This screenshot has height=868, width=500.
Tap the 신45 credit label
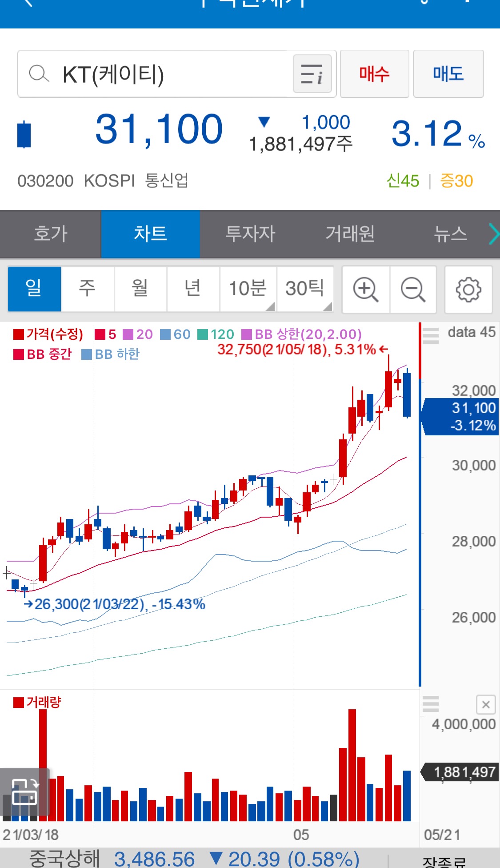click(403, 181)
